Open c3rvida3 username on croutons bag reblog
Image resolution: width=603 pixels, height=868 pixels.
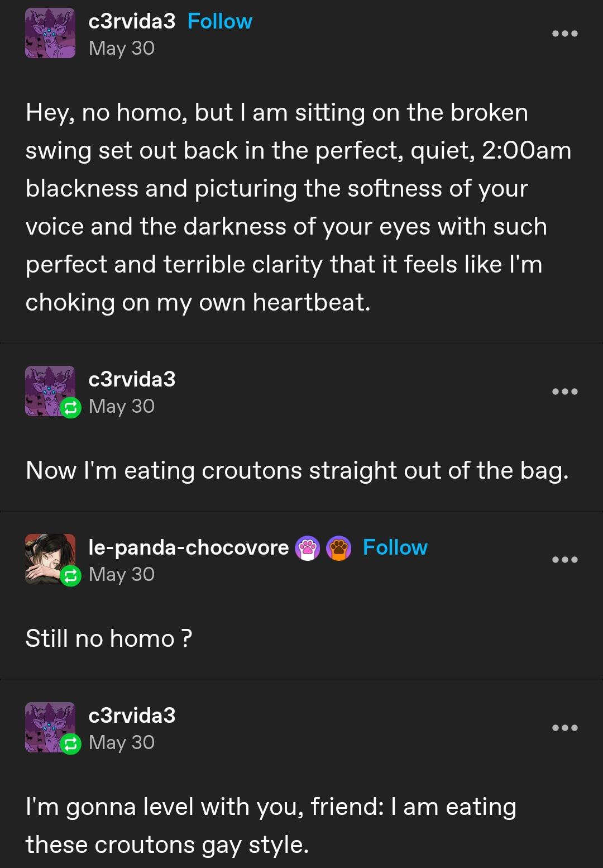pyautogui.click(x=132, y=379)
